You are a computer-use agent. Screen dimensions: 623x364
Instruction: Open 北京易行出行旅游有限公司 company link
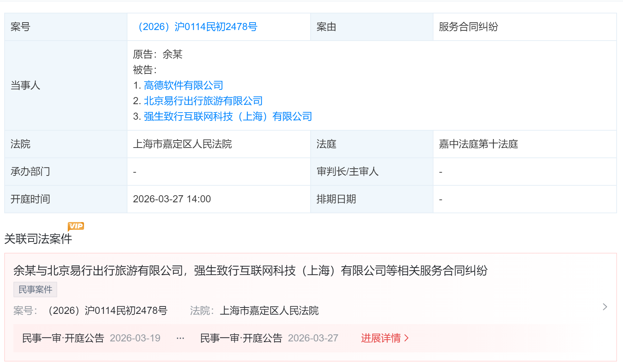203,101
